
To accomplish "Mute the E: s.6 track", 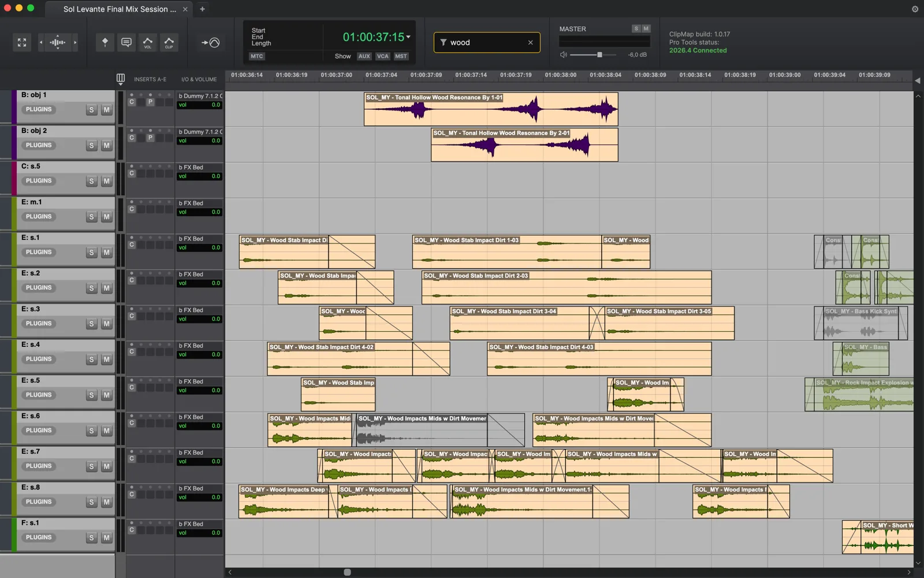I will tap(106, 431).
